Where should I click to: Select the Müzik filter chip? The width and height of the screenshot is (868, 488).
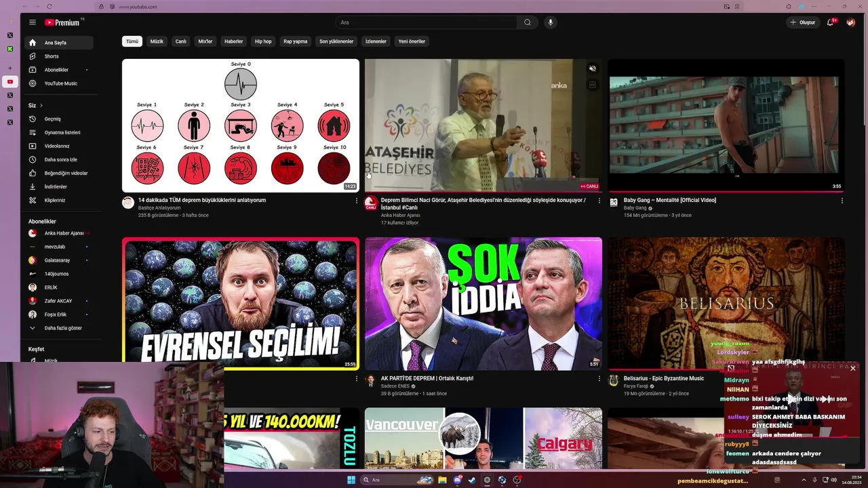tap(157, 41)
